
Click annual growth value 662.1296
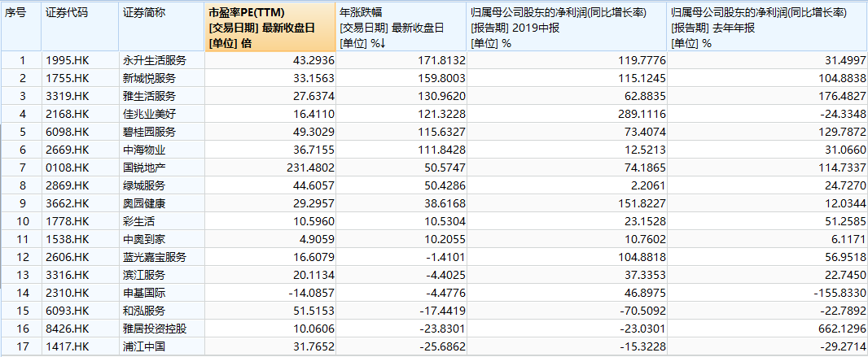(844, 329)
